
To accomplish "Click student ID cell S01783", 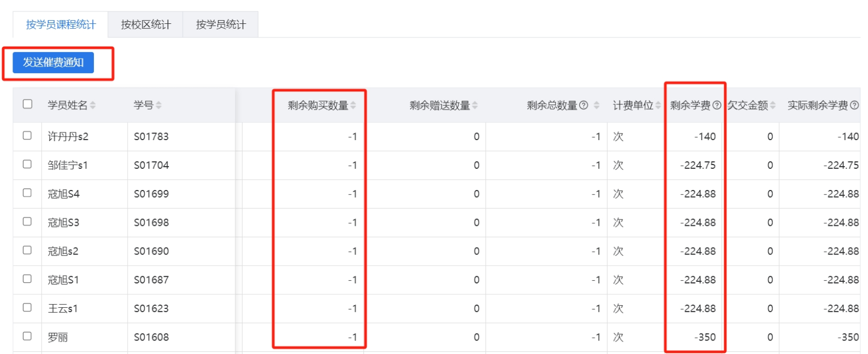I will (x=151, y=137).
